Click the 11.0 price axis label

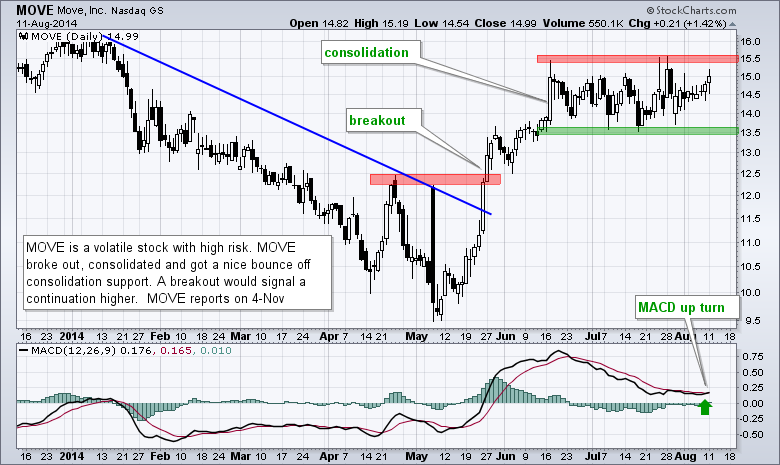(x=750, y=242)
